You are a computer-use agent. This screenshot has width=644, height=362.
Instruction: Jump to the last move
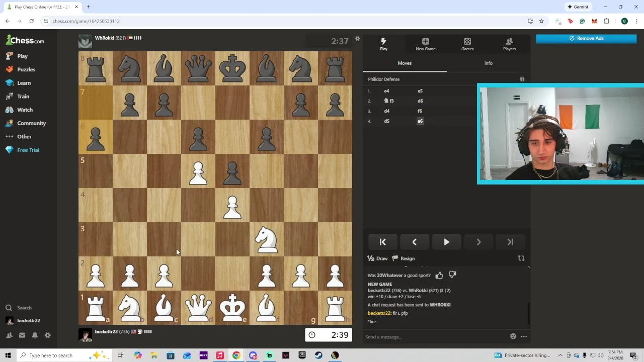click(x=510, y=242)
